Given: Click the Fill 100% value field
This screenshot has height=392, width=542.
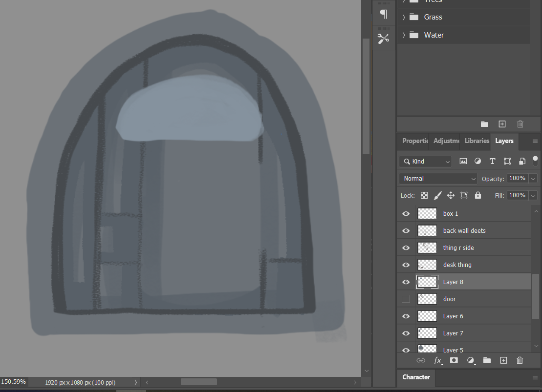Looking at the screenshot, I should (x=518, y=195).
